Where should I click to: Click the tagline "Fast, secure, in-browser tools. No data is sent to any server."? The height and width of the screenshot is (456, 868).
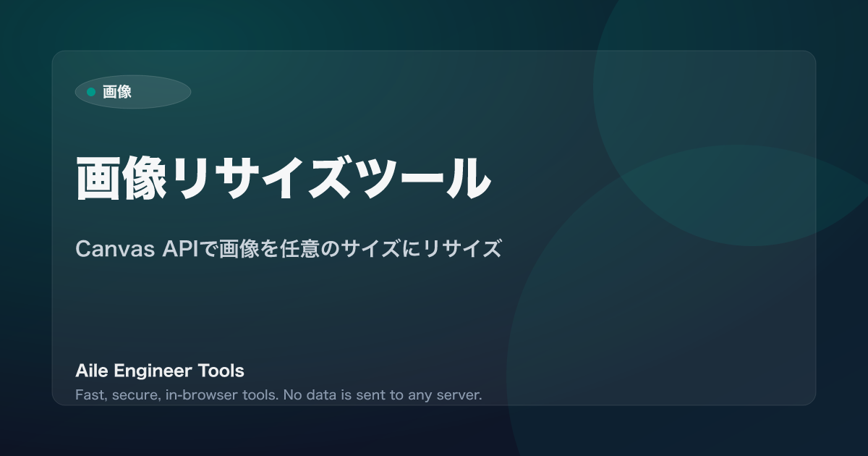coord(278,396)
